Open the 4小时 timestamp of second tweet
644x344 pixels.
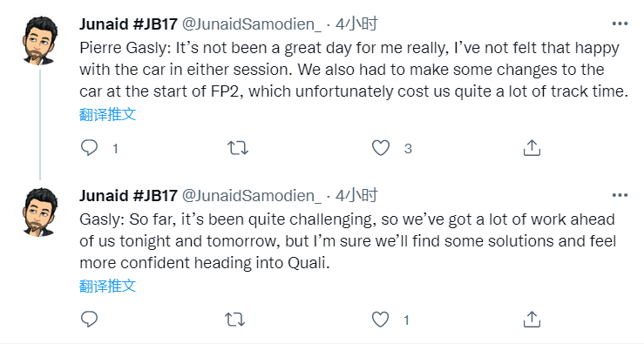(x=356, y=196)
